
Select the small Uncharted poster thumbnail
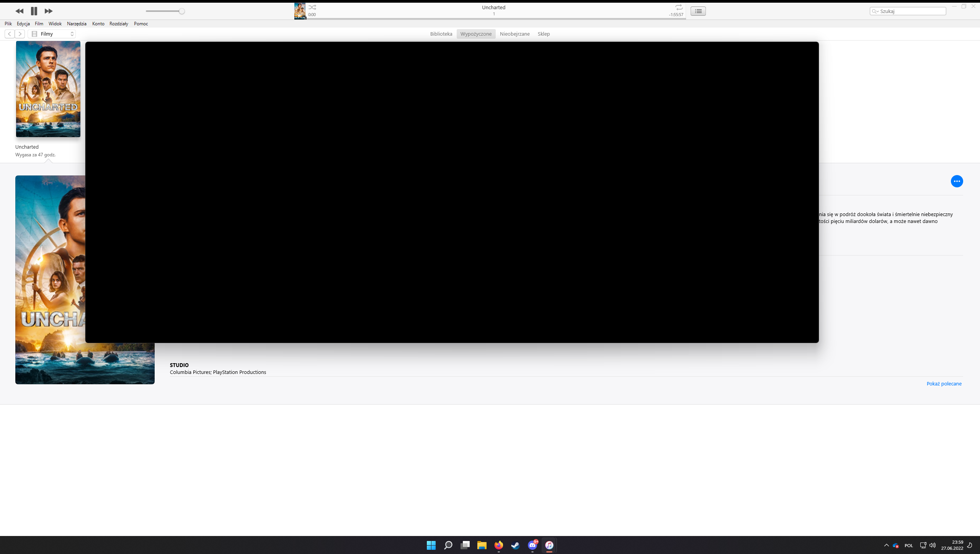tap(48, 89)
